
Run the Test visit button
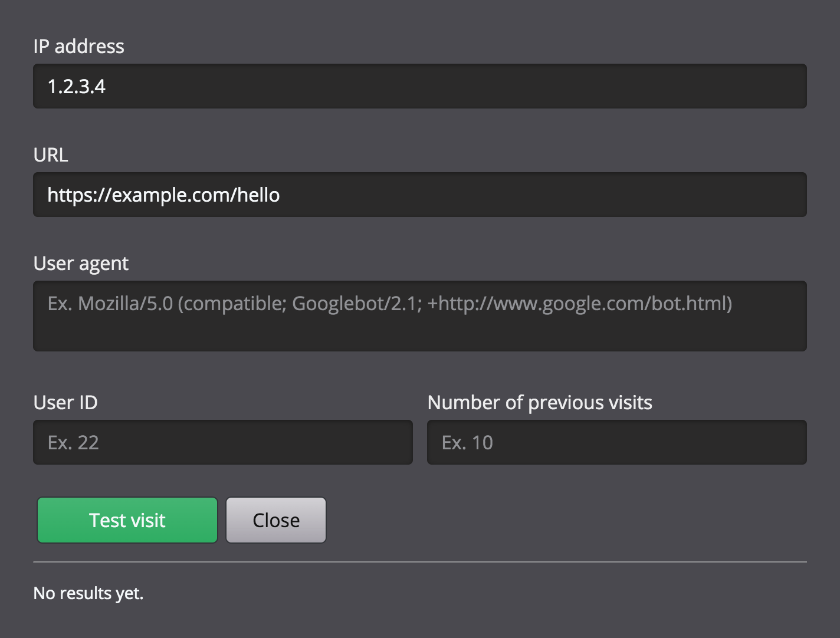[x=127, y=520]
